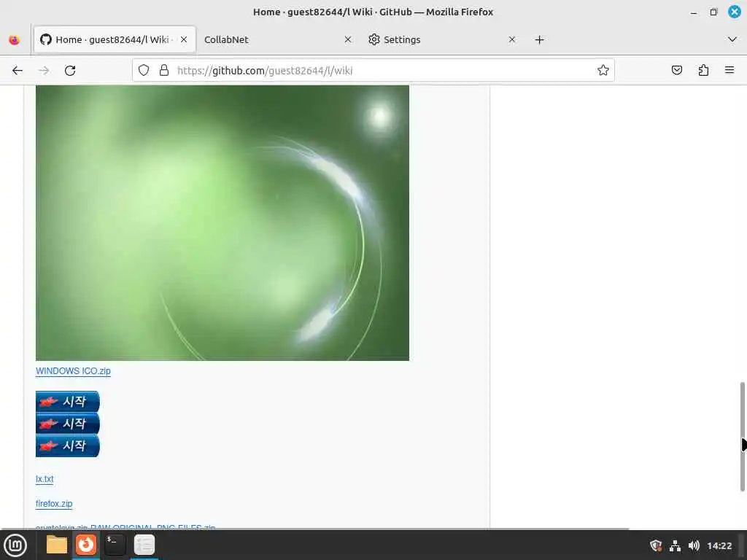Open the security shield tray icon

(656, 545)
